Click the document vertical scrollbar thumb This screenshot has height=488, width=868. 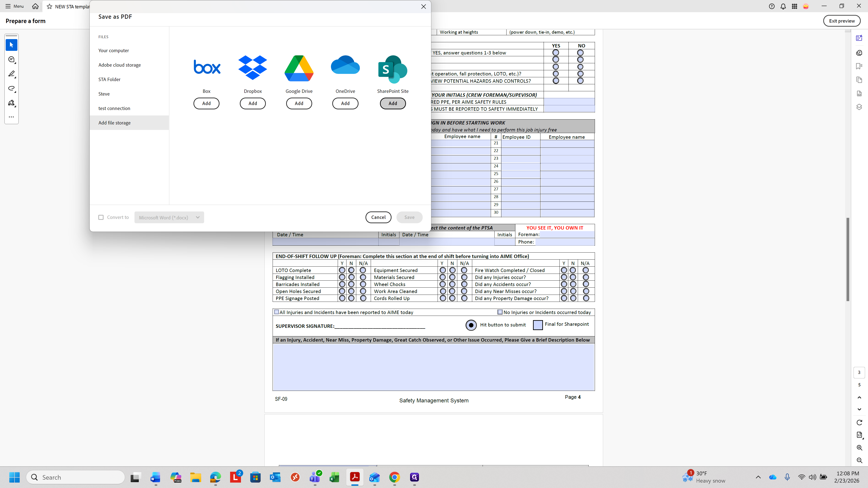click(847, 259)
